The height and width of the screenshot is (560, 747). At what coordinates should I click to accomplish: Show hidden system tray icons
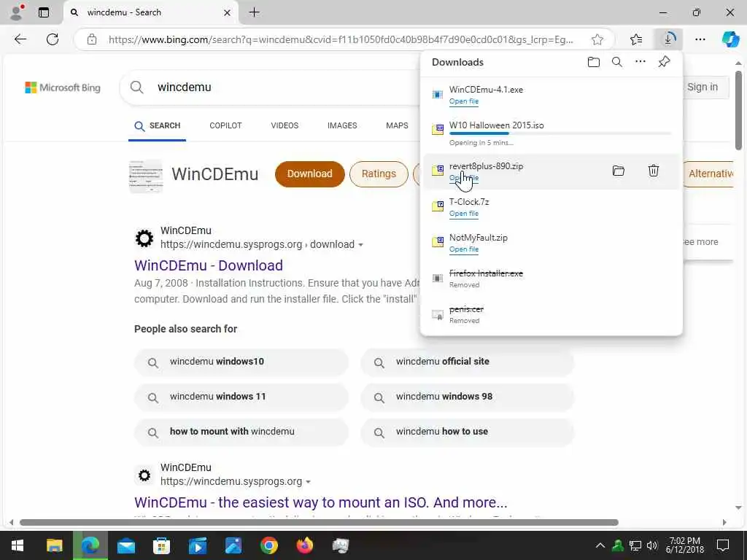[x=600, y=545]
